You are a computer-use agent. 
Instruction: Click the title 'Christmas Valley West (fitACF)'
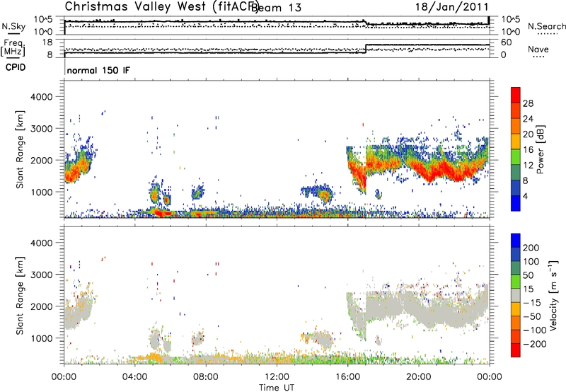(x=161, y=7)
